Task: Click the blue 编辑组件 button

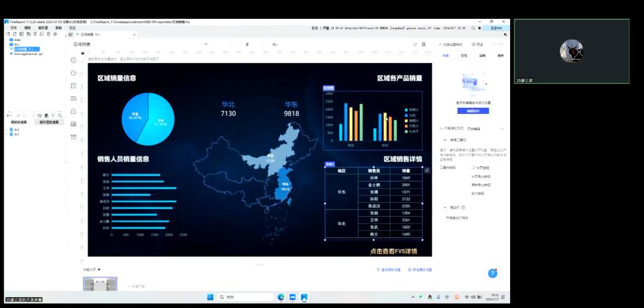Action: [473, 111]
